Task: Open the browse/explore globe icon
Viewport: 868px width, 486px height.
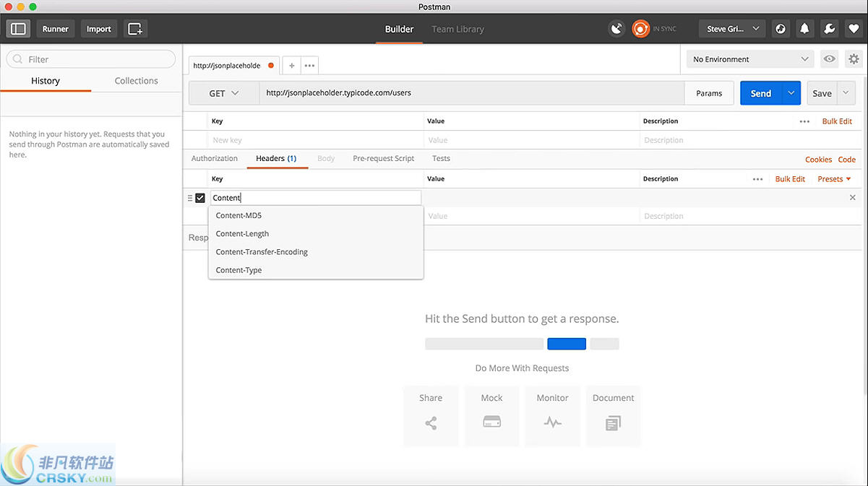Action: 781,29
